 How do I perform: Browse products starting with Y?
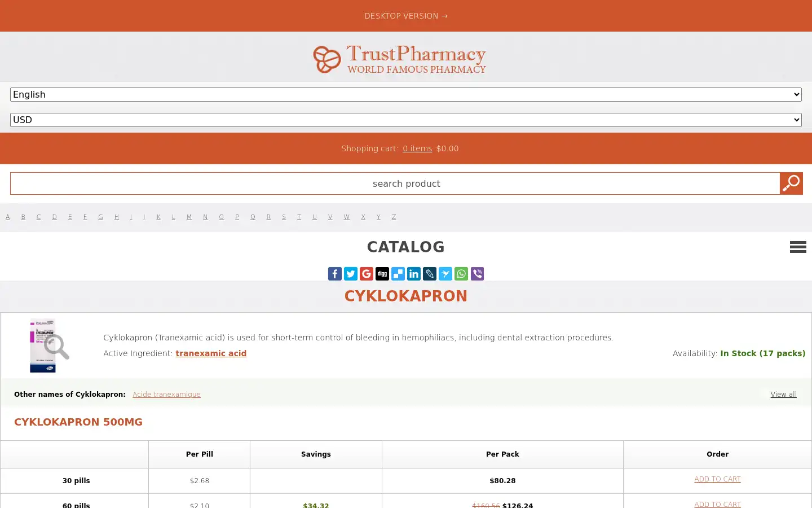pyautogui.click(x=378, y=217)
